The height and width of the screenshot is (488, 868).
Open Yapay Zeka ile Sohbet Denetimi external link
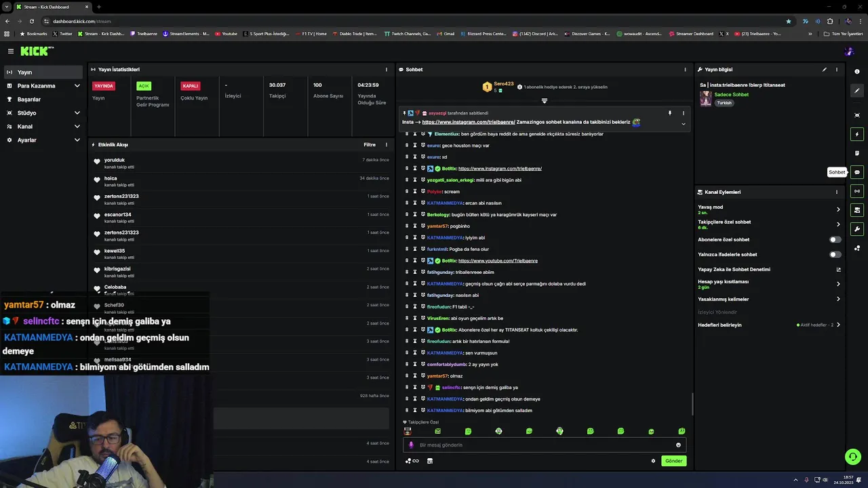[838, 270]
